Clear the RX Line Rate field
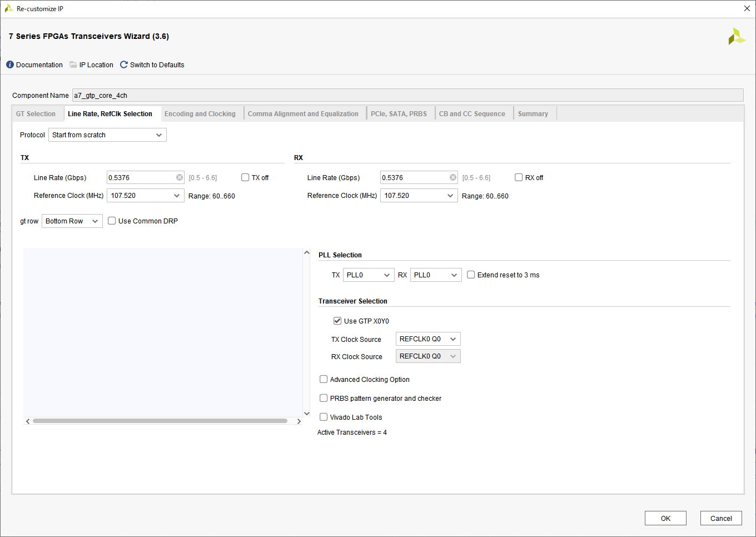This screenshot has height=537, width=756. (x=453, y=178)
